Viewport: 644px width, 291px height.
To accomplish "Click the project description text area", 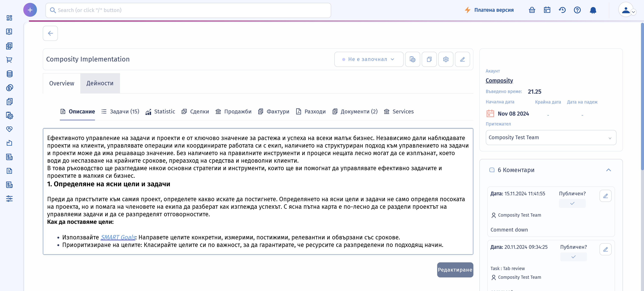I will pos(258,191).
